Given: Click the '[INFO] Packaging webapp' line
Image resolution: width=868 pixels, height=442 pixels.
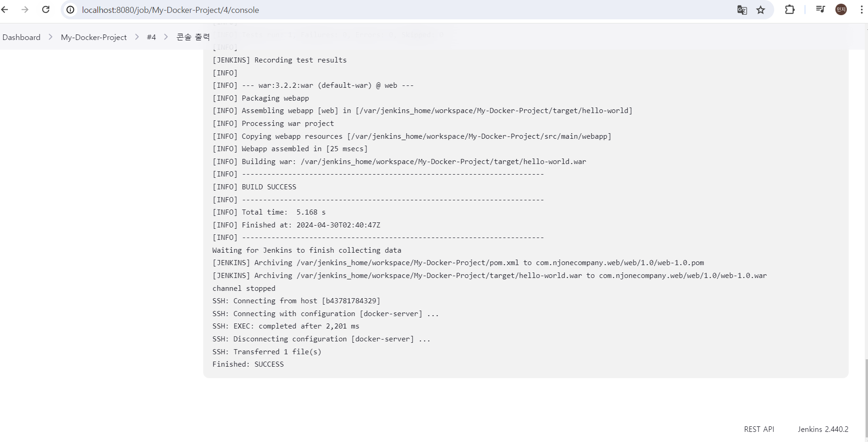Looking at the screenshot, I should tap(261, 98).
